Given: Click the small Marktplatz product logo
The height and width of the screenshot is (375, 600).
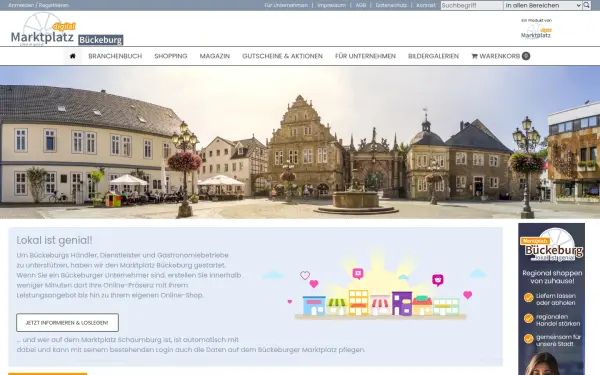Looking at the screenshot, I should (x=536, y=31).
